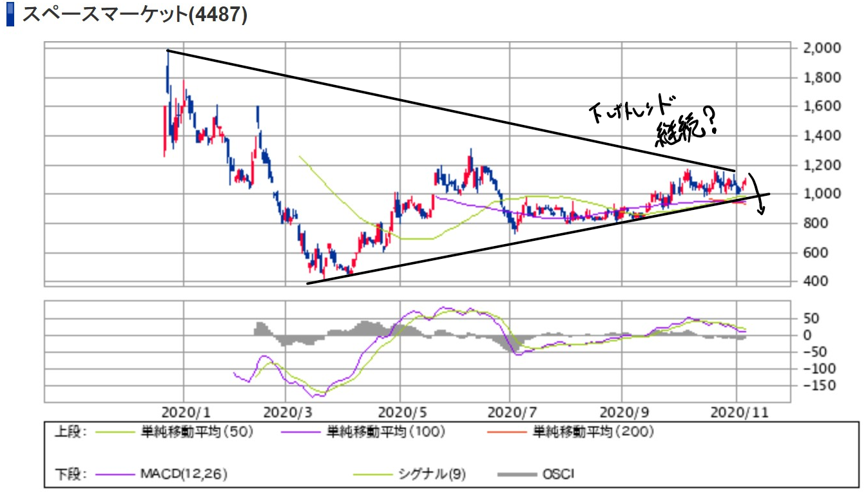This screenshot has height=492, width=868.
Task: Pick the gray swatch beside OSCI
Action: [x=517, y=475]
